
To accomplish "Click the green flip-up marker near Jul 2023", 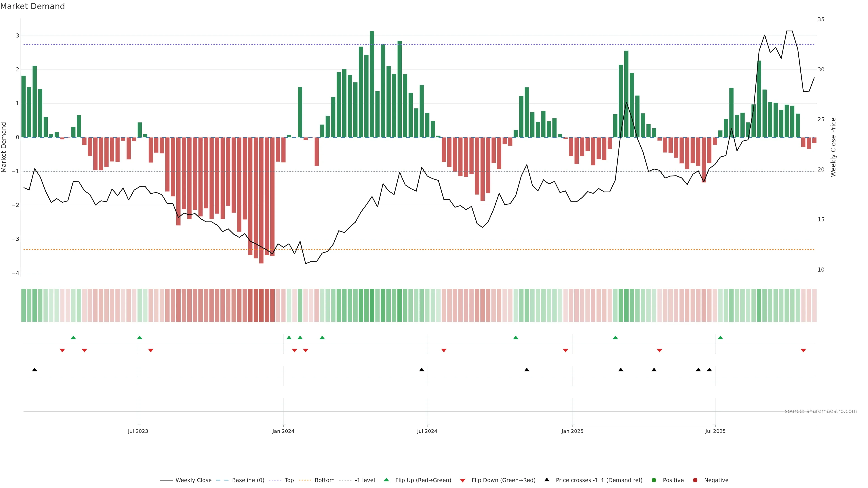I will pos(140,338).
